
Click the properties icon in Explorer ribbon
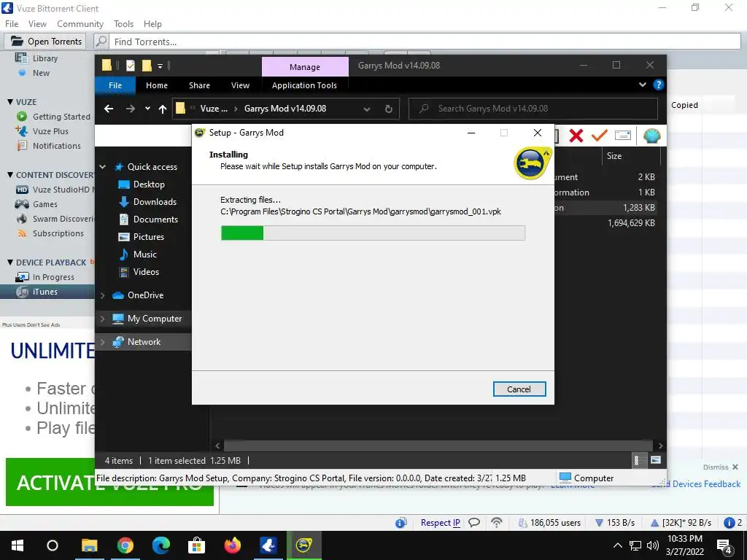click(623, 136)
